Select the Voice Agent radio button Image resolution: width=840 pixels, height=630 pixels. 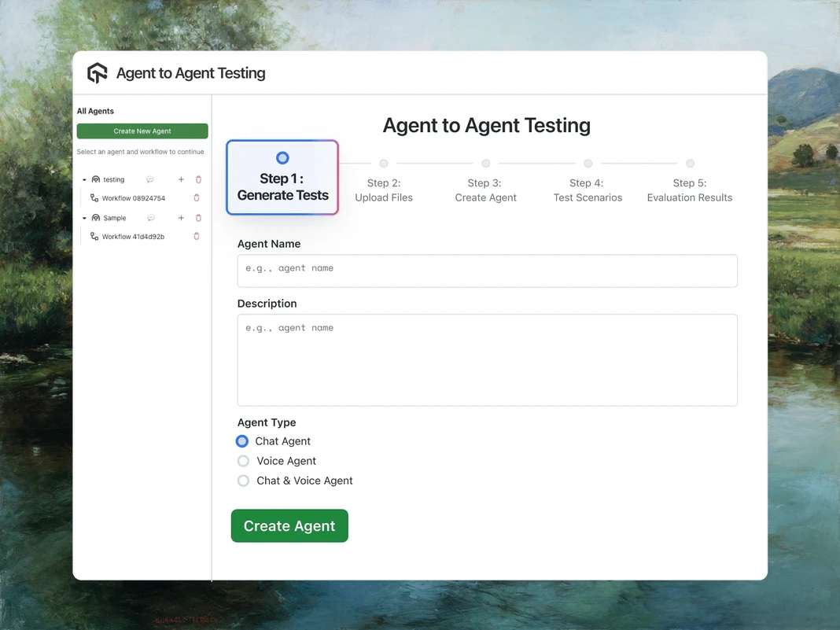pyautogui.click(x=243, y=461)
